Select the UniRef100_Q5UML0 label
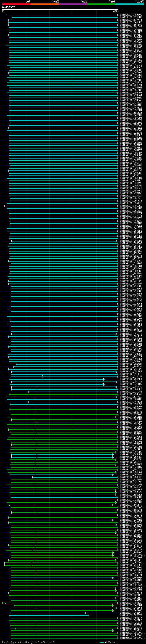146x644 pixels. click(131, 379)
